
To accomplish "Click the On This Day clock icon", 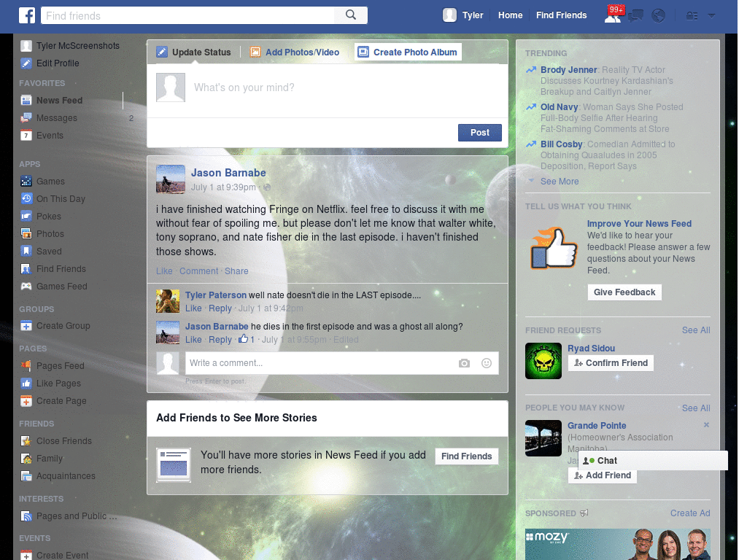I will (x=26, y=198).
